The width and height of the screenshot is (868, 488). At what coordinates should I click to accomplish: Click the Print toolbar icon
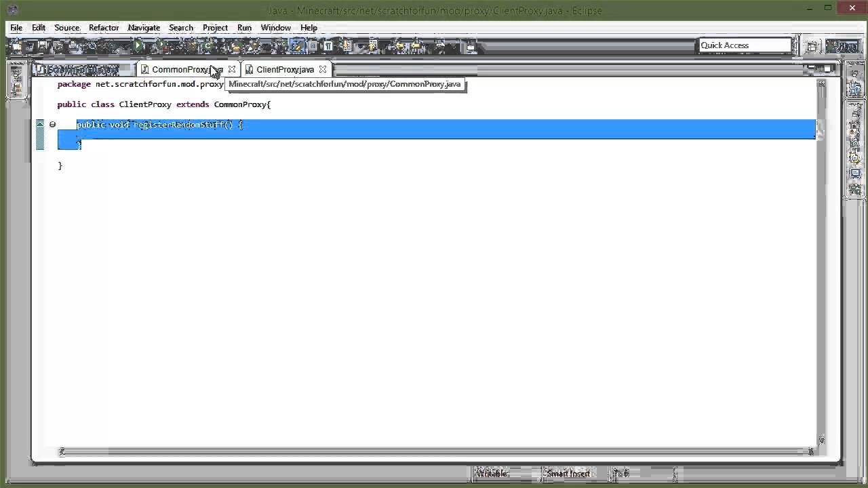[73, 46]
